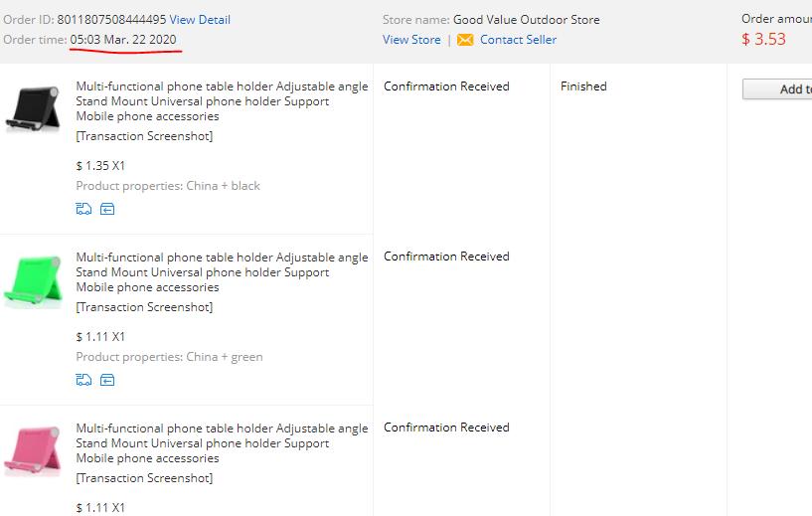This screenshot has width=812, height=516.
Task: View Transaction Screenshot for pink holder
Action: 144,478
